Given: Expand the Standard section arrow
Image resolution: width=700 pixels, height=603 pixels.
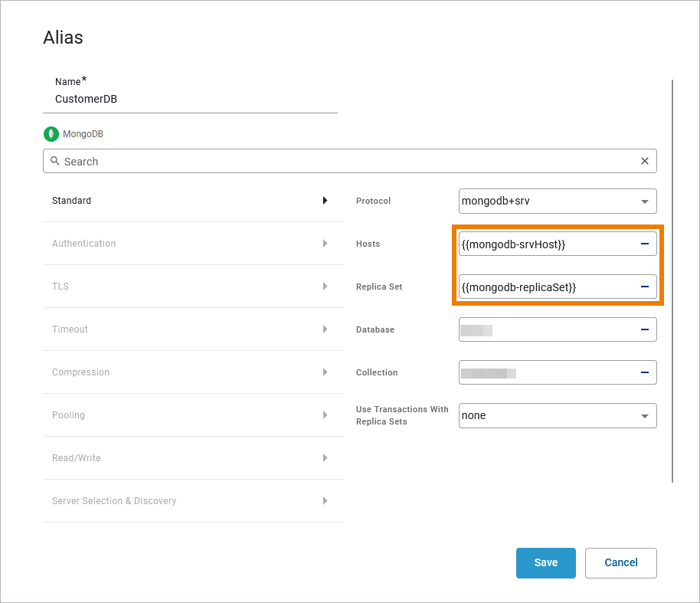Looking at the screenshot, I should [x=325, y=201].
